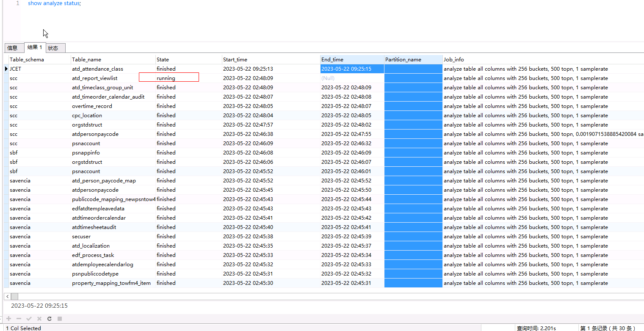Click the (Null) End_time cell
The image size is (644, 331).
(328, 78)
